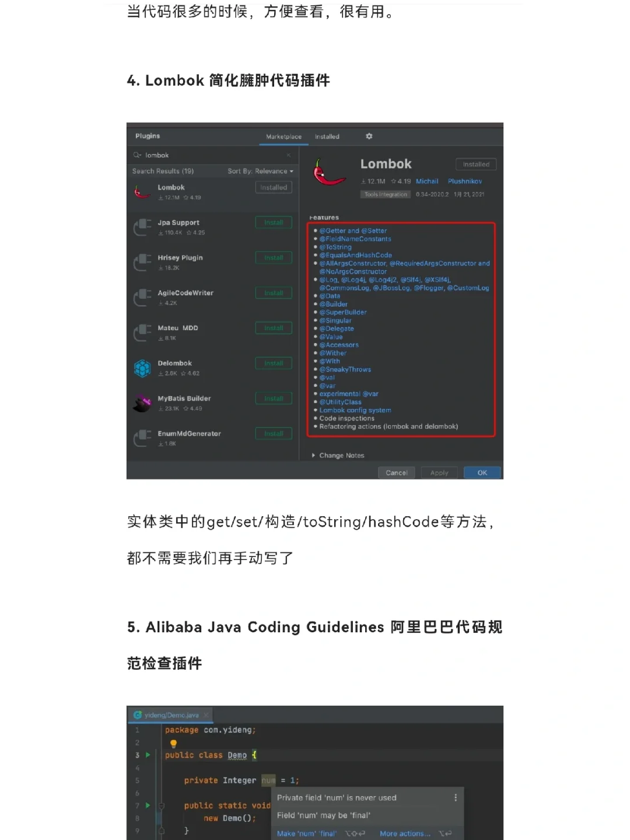Select the MyBatis Builder plugin name

(x=184, y=398)
